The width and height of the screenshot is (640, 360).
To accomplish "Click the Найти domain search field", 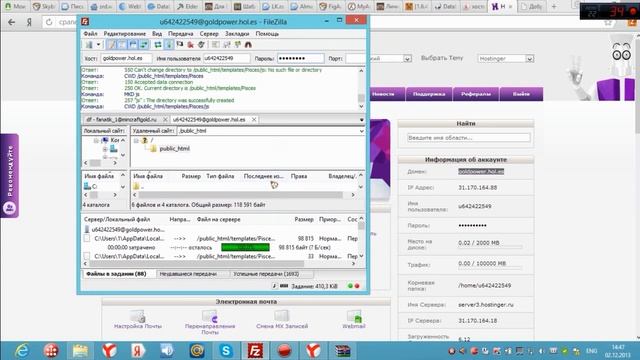I will (469, 138).
